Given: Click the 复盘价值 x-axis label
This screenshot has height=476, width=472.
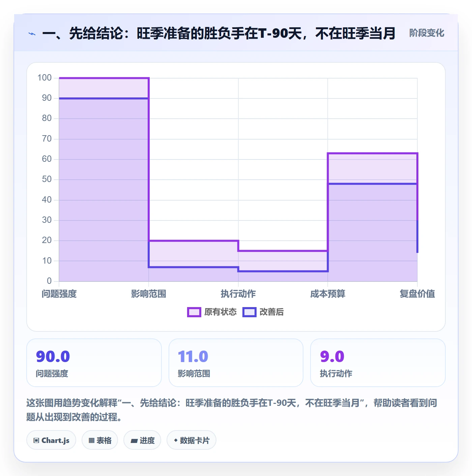Looking at the screenshot, I should click(x=417, y=294).
